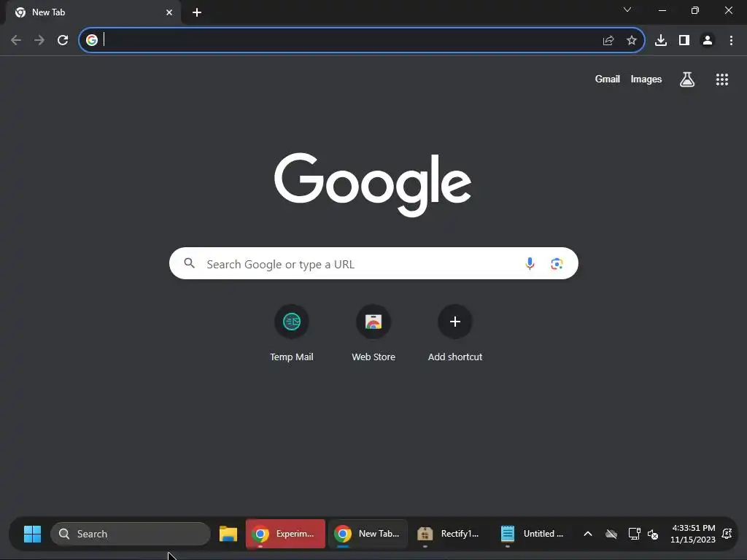Restore down the Chrome window

tap(695, 10)
